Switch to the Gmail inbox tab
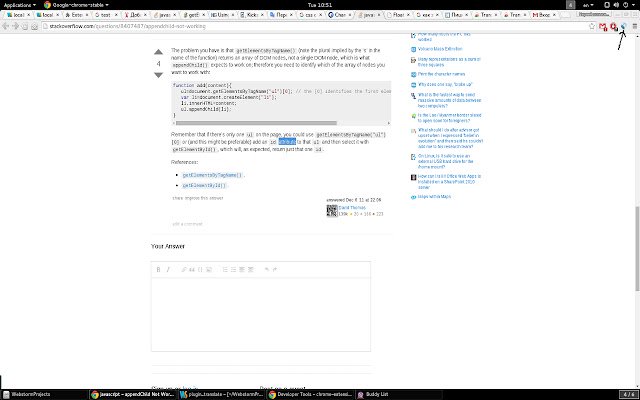Image resolution: width=640 pixels, height=400 pixels. pyautogui.click(x=545, y=15)
